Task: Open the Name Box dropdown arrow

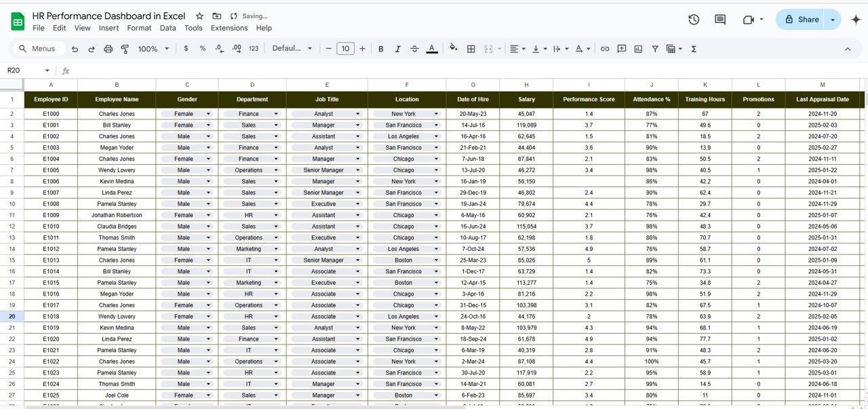Action: click(47, 71)
